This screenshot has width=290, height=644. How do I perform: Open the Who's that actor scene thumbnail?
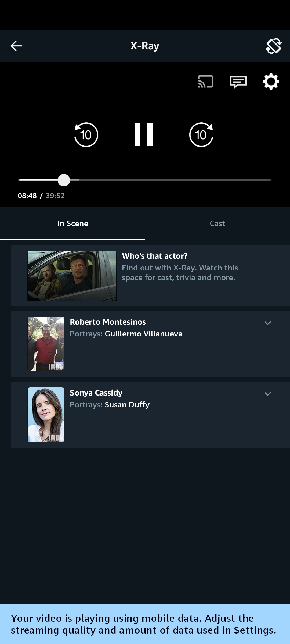(72, 276)
